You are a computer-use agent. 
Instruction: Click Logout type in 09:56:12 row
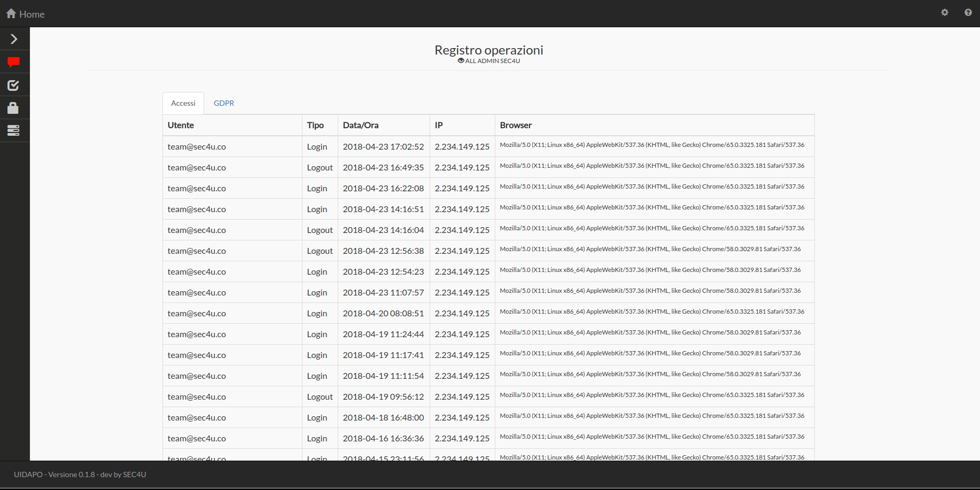click(x=320, y=396)
